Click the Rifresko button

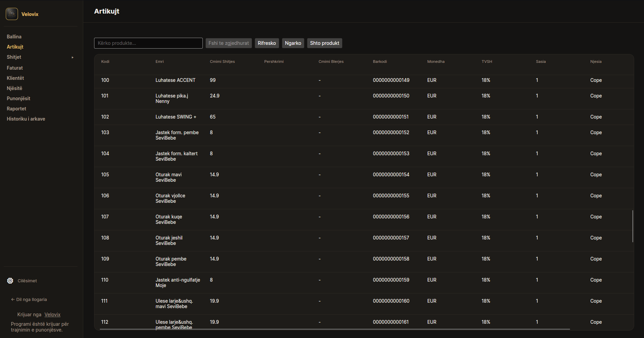coord(267,43)
